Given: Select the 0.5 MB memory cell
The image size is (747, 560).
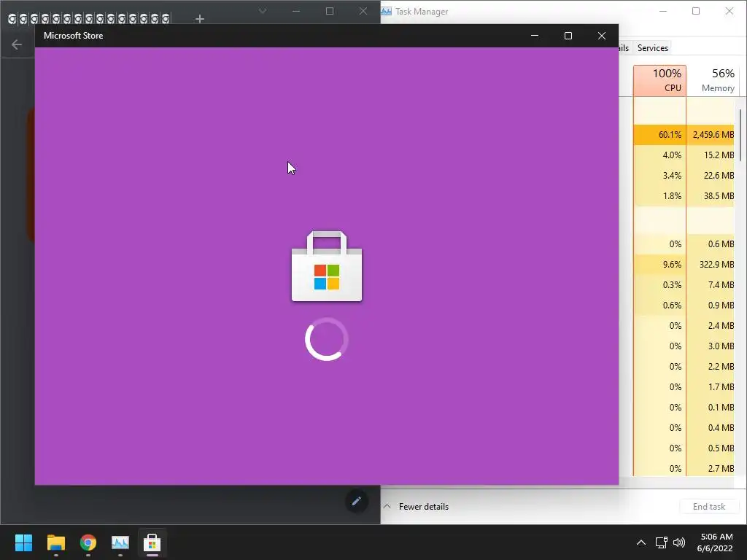Looking at the screenshot, I should pyautogui.click(x=711, y=448).
